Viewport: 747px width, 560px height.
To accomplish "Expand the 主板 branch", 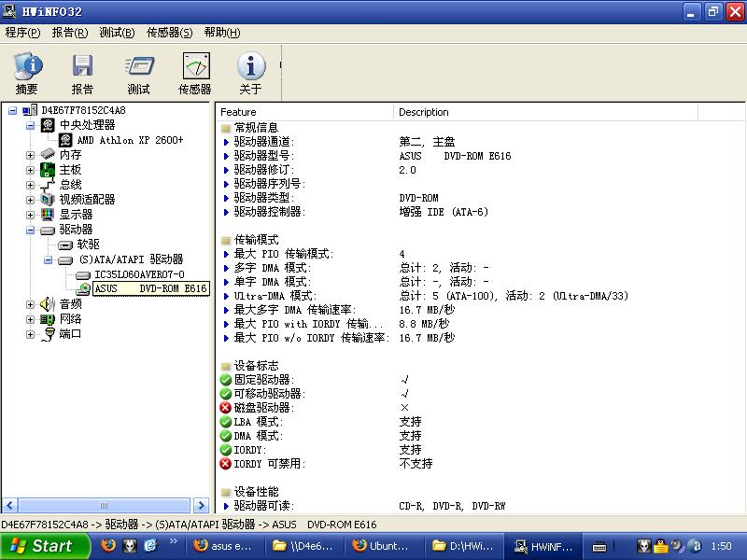I will point(31,170).
